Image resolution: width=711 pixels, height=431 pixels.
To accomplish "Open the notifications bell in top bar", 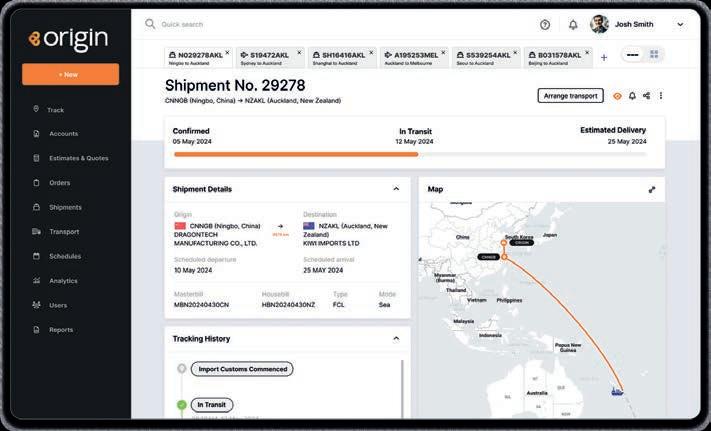I will pyautogui.click(x=573, y=24).
